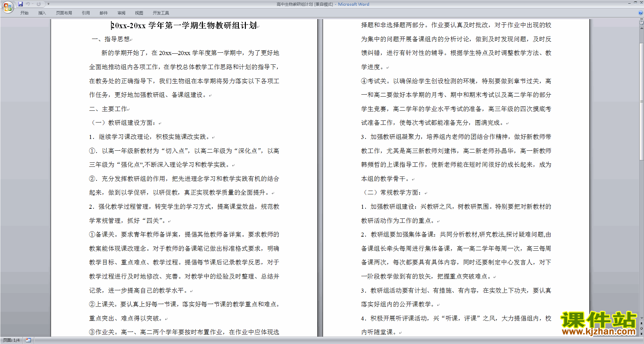644x344 pixels.
Task: Click the Save floppy disk icon
Action: (x=20, y=4)
